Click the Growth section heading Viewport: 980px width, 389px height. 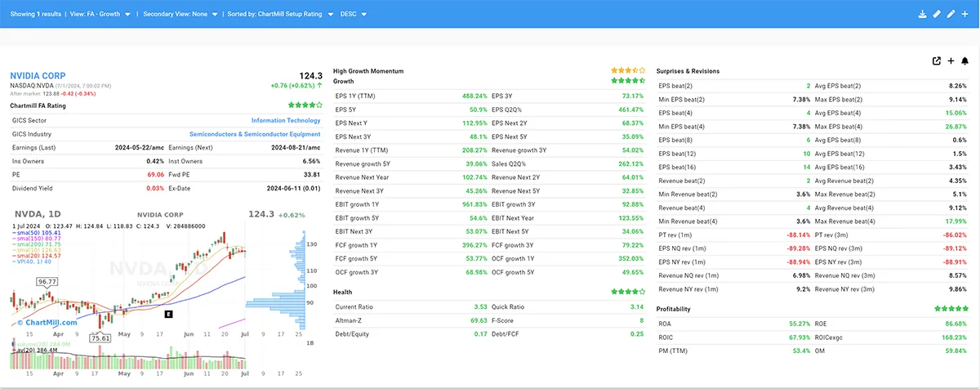tap(344, 81)
